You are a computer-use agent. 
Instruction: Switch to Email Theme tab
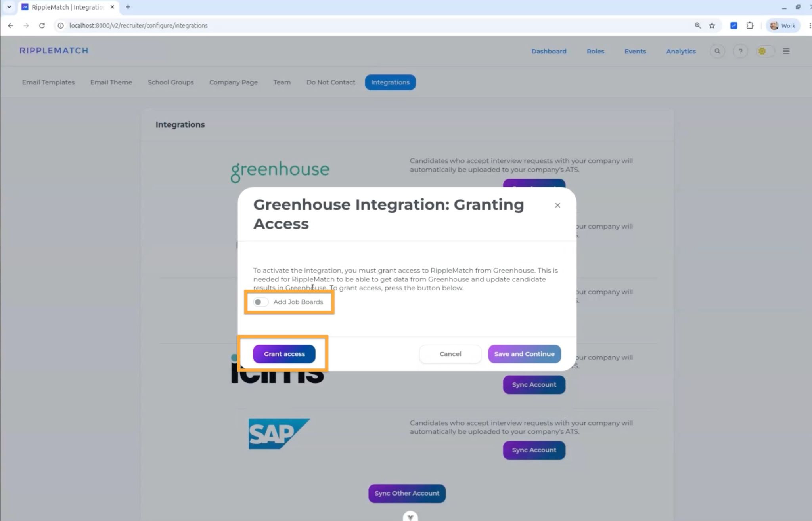(x=111, y=82)
